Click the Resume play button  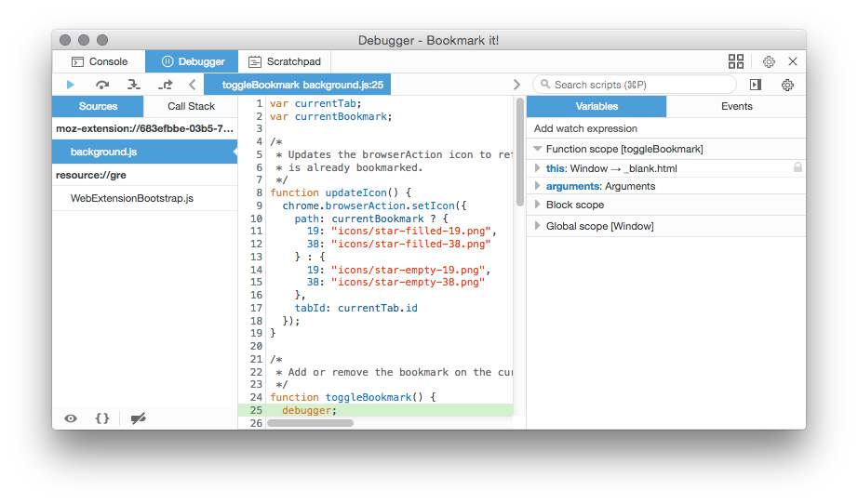tap(71, 85)
